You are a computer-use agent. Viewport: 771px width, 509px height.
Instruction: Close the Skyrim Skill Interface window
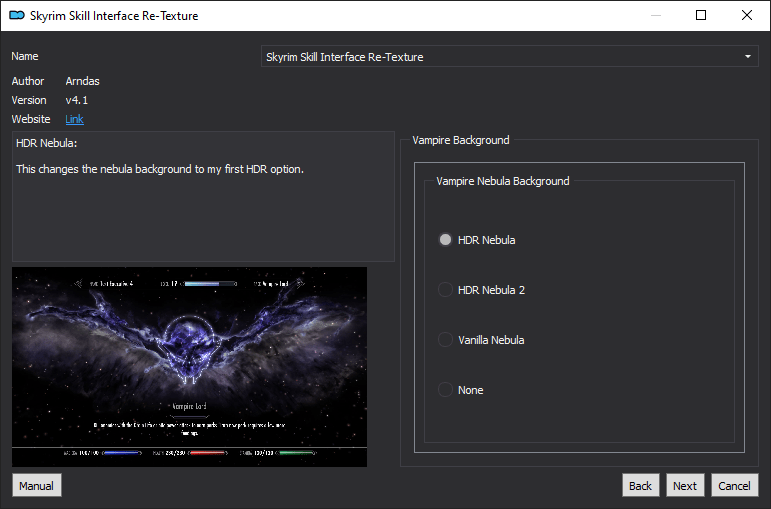point(746,15)
